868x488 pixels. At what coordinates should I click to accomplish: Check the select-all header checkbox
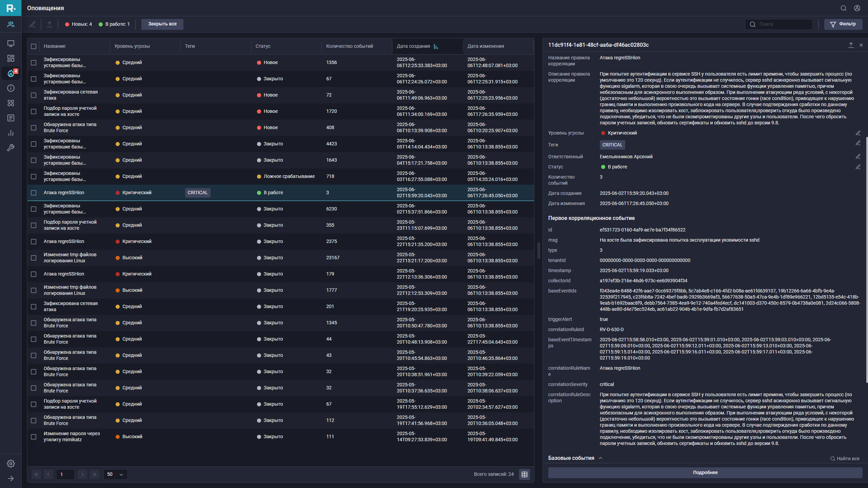(x=34, y=46)
